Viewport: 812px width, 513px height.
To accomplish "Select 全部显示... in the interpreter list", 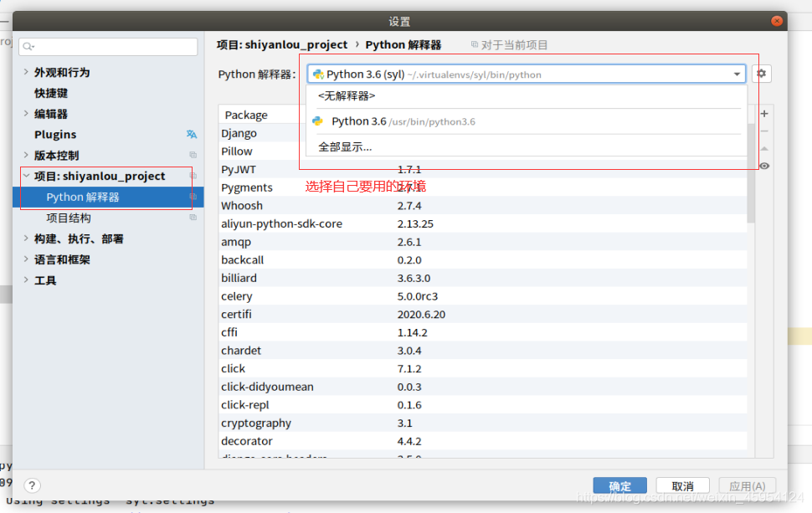I will [345, 147].
